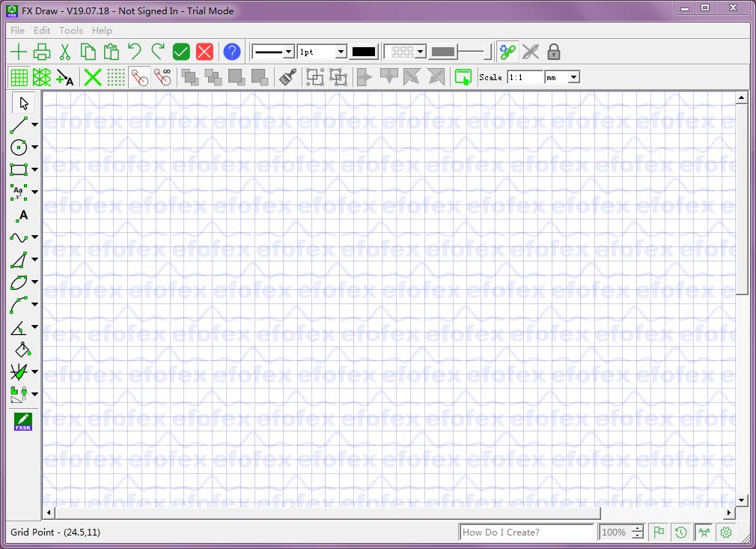Cut selection with the scissors icon
Screen dimensions: 756x549
[x=65, y=52]
